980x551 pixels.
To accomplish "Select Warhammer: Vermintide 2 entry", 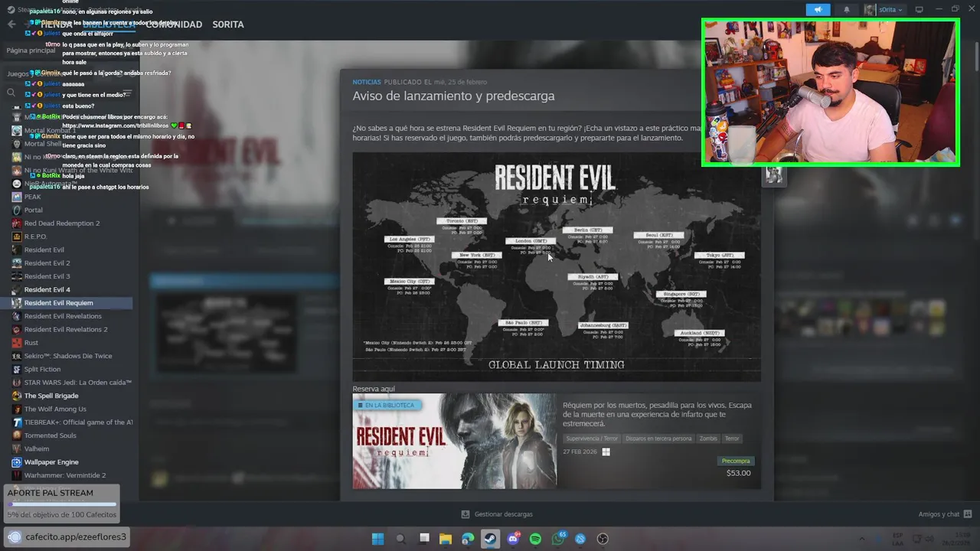I will 64,475.
